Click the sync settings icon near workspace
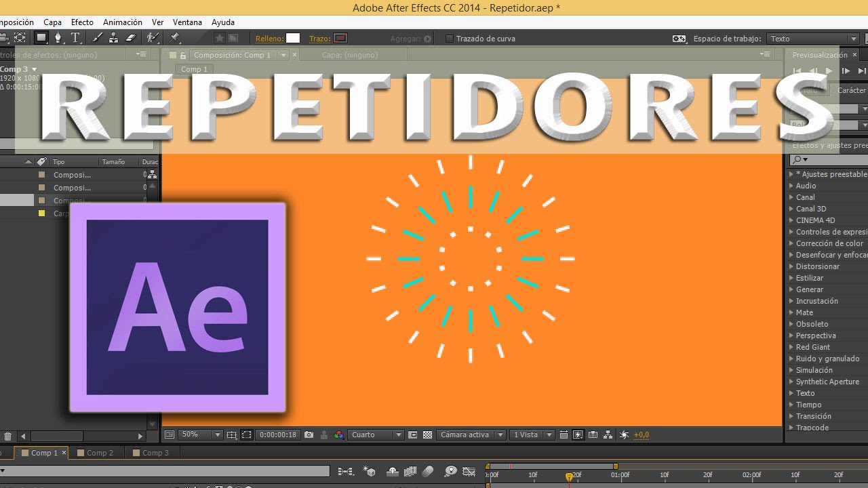Image resolution: width=868 pixels, height=488 pixels. click(x=679, y=39)
